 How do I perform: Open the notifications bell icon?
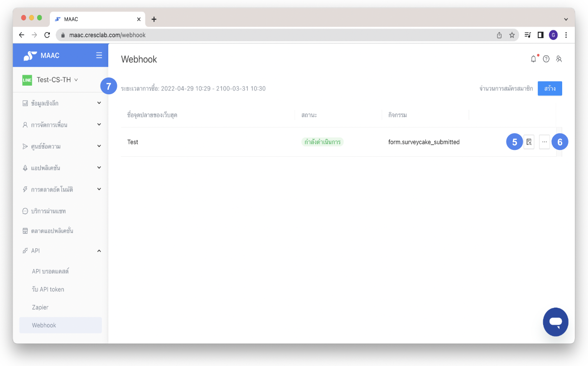pos(533,59)
